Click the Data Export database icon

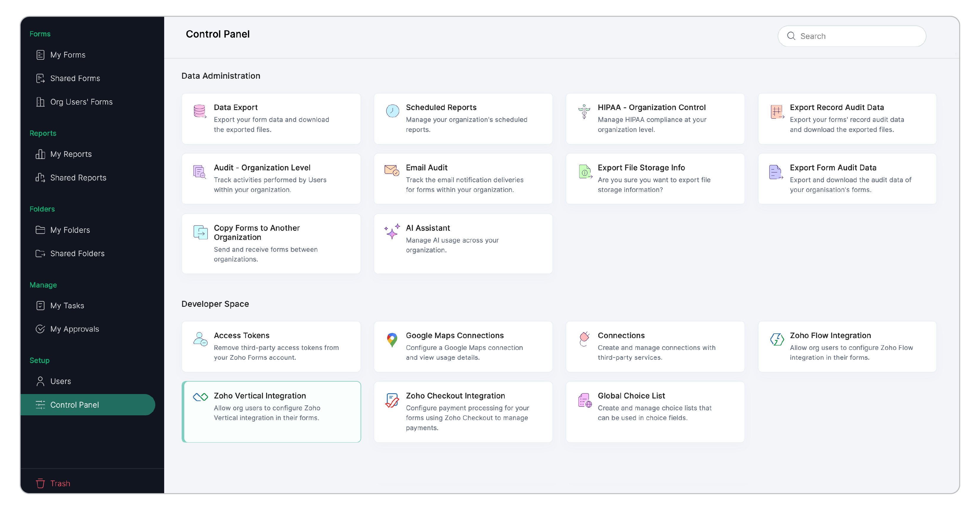click(200, 111)
